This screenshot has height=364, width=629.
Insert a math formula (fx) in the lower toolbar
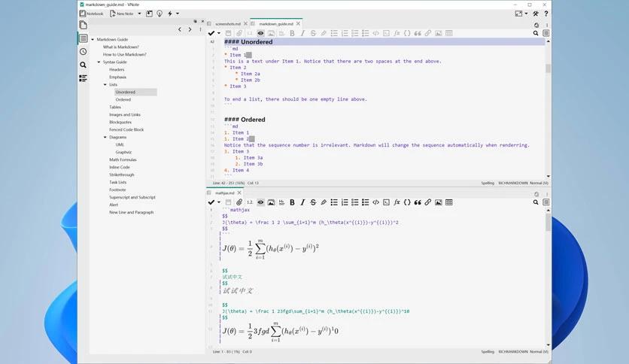tap(397, 202)
